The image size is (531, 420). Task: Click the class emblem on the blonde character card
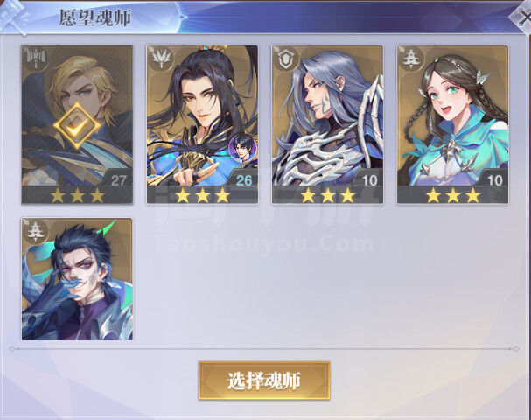[x=34, y=59]
